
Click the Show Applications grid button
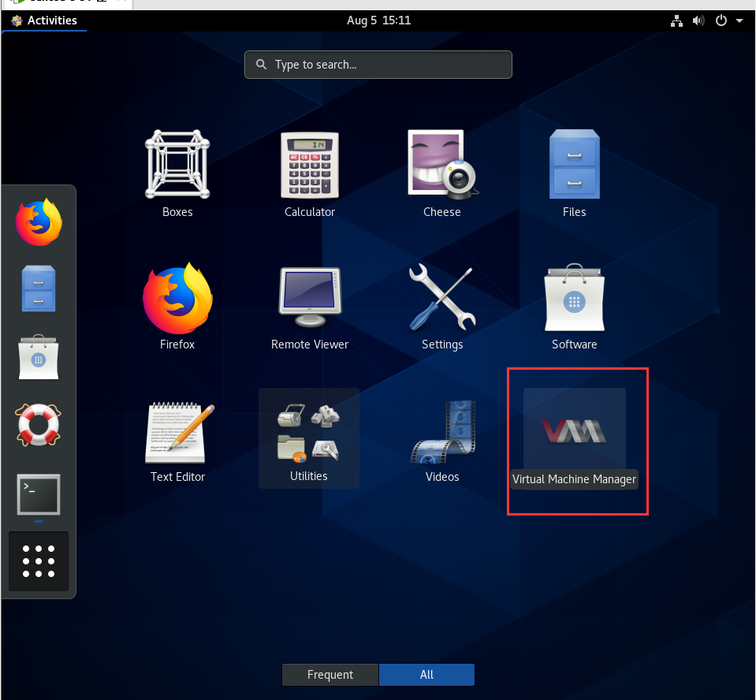pos(39,561)
